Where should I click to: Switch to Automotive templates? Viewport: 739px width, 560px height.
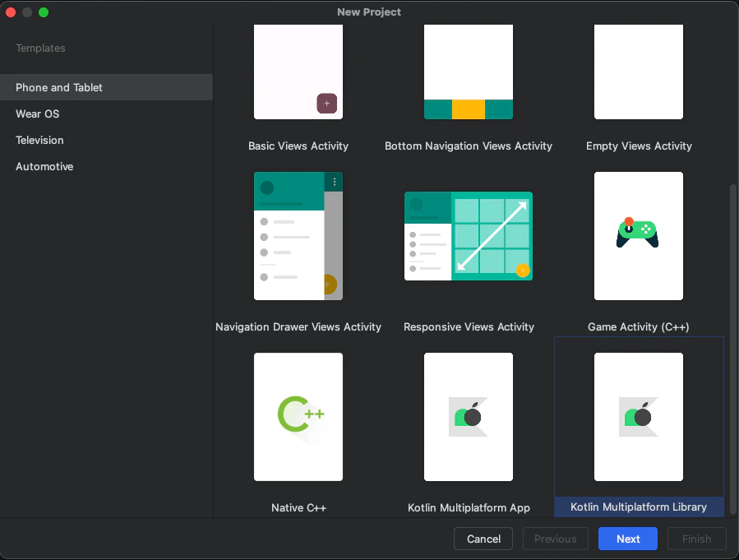pyautogui.click(x=107, y=166)
